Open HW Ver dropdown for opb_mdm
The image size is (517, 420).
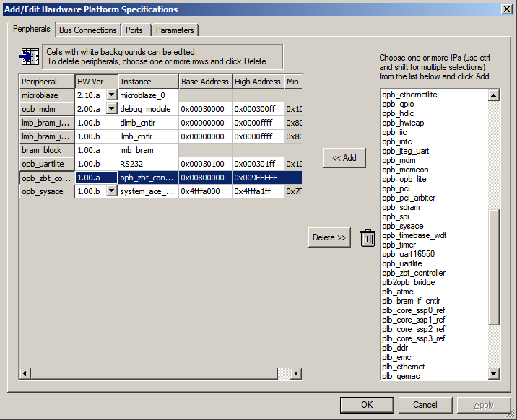111,109
